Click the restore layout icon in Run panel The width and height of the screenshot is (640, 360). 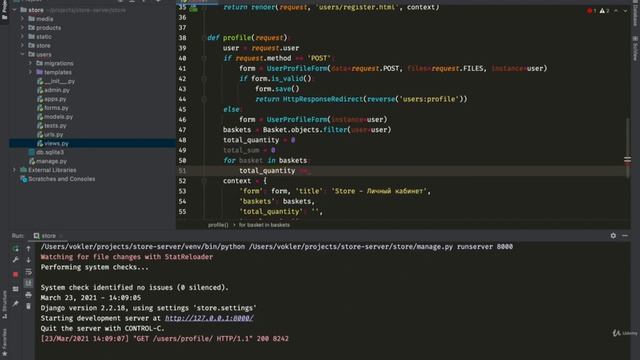coord(16,289)
